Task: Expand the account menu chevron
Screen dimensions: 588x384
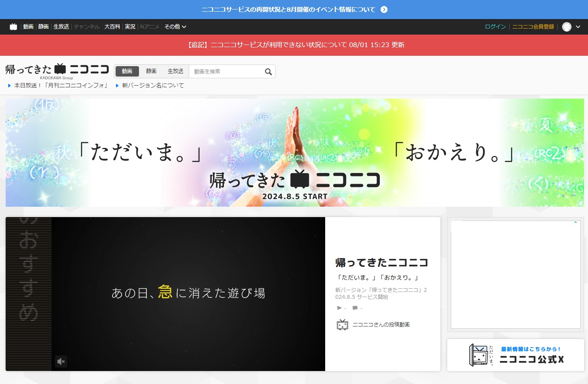Action: coord(578,27)
